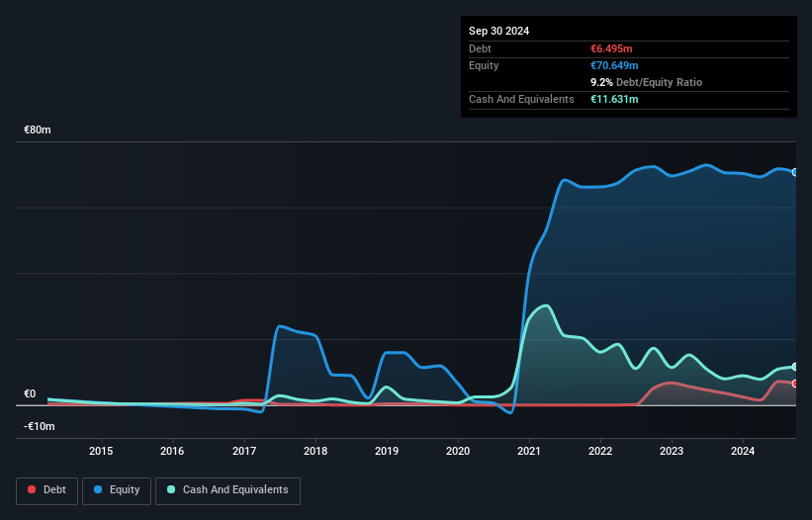
Task: Click the Equity row label in tooltip
Action: [x=484, y=65]
